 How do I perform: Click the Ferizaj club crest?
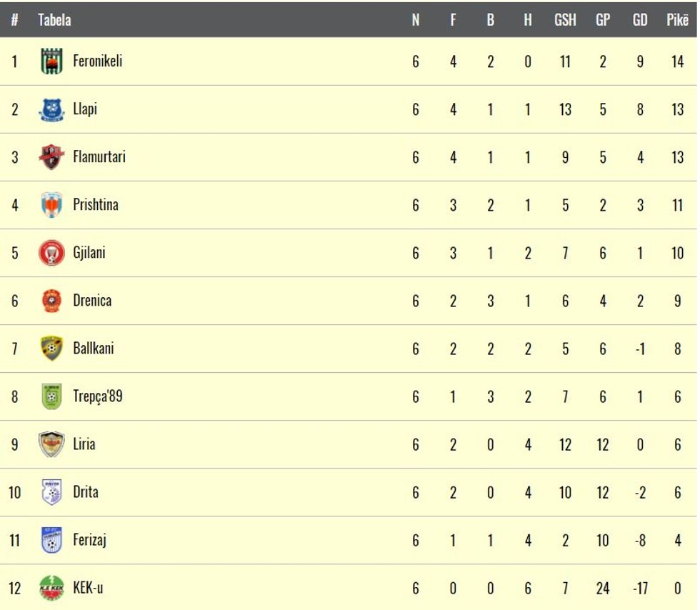(51, 540)
